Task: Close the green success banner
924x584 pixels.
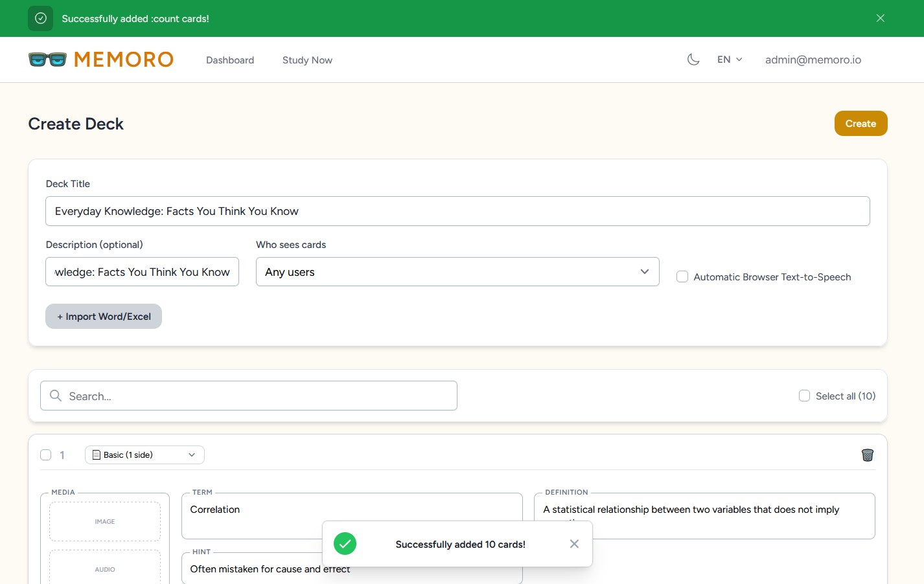Action: tap(880, 18)
